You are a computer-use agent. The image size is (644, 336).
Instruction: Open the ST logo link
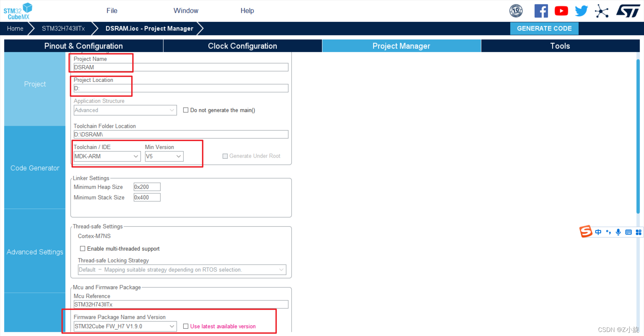tap(628, 11)
